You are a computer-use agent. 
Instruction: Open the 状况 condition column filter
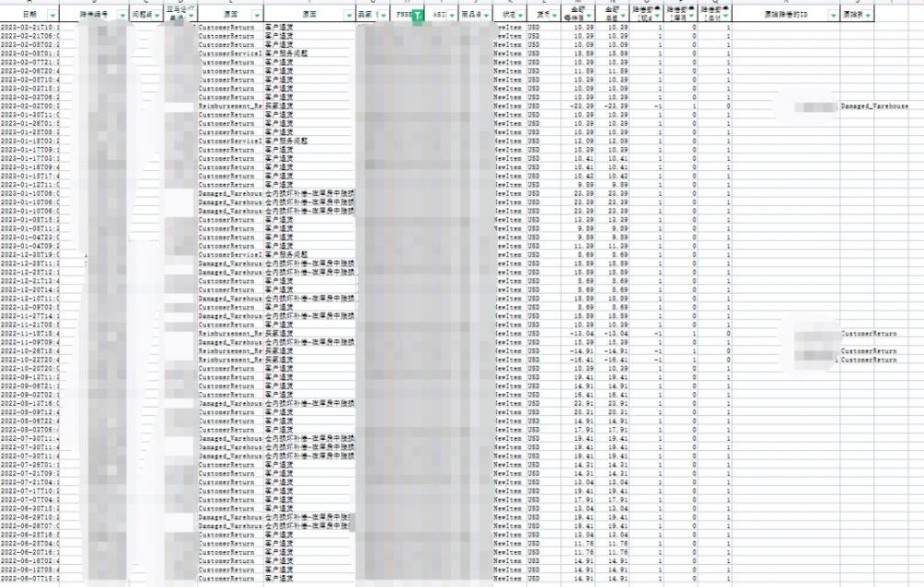point(524,16)
